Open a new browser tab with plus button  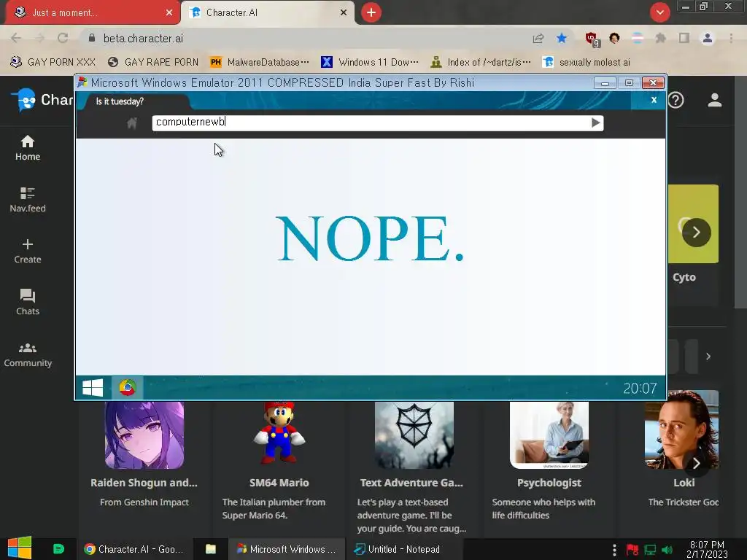pyautogui.click(x=371, y=12)
